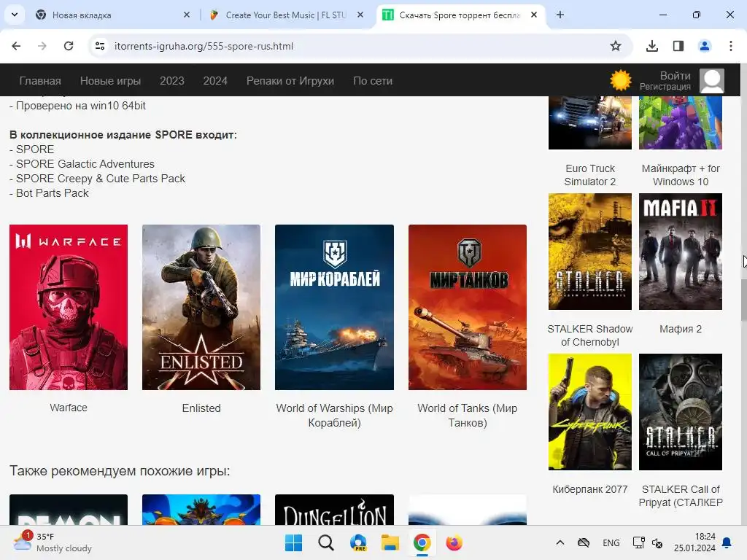The width and height of the screenshot is (747, 560).
Task: Click STALKER Call of Pripyat title link
Action: click(x=681, y=496)
